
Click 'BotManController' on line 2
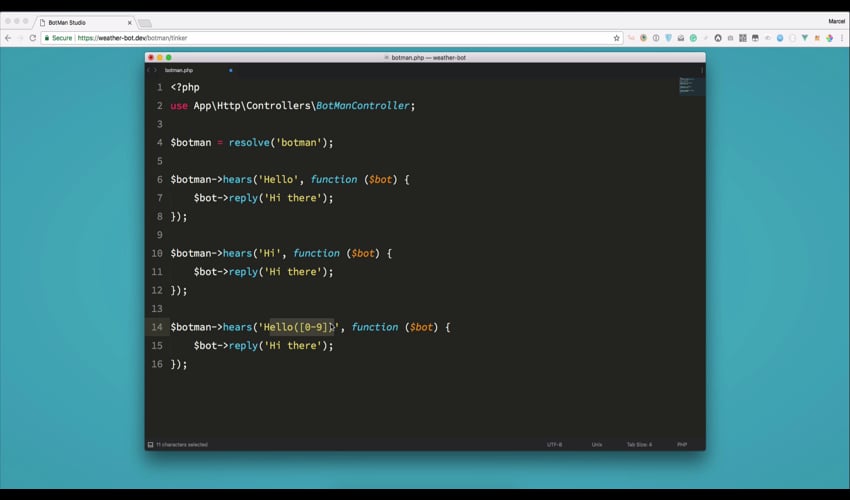(x=362, y=106)
